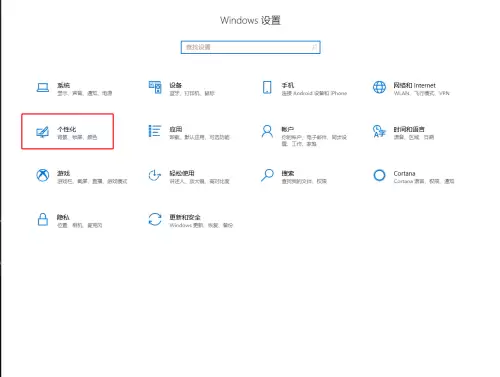
Task: Open the 网络和 Internet globe icon
Action: pos(379,87)
